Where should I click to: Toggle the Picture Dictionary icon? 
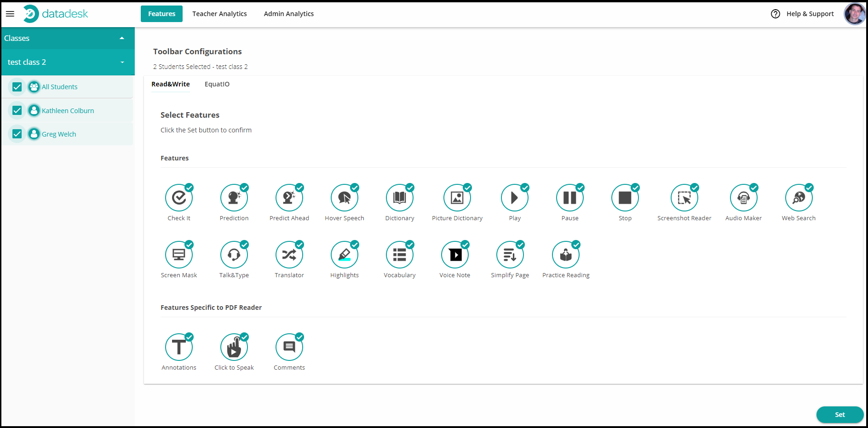(x=457, y=198)
